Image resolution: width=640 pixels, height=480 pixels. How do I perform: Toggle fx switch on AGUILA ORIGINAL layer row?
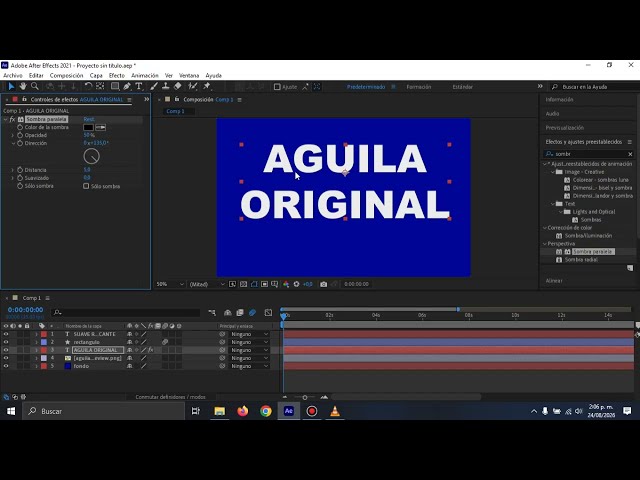coord(151,350)
